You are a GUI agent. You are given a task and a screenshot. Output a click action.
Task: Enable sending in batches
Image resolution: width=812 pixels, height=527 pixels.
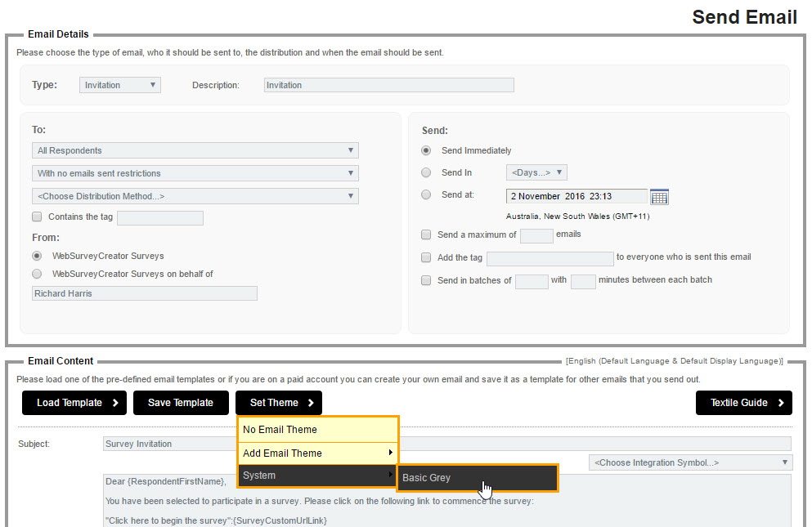tap(426, 279)
